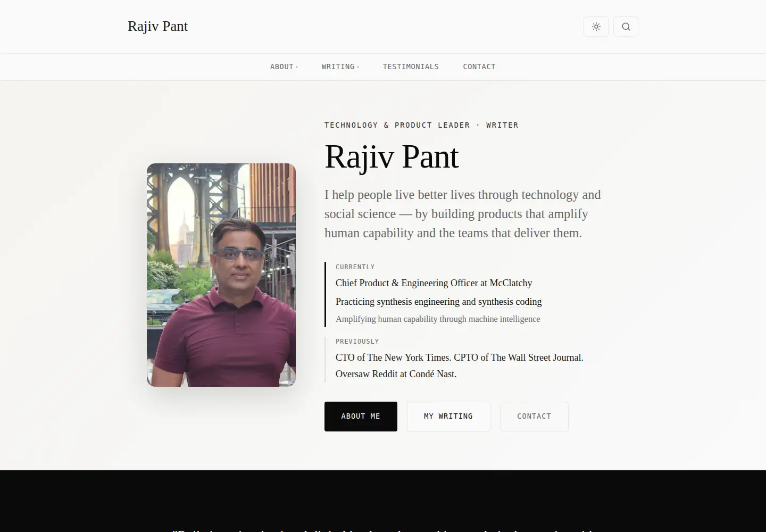
Task: Toggle the light/dark theme sun icon
Action: pyautogui.click(x=596, y=27)
